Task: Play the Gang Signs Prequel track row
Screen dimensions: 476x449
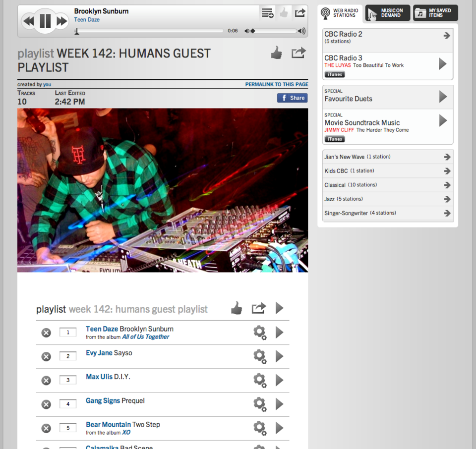Action: 279,404
